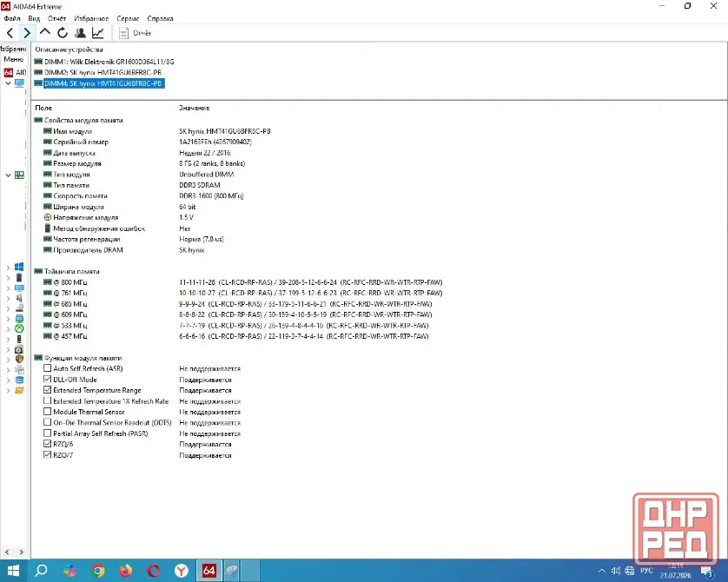Select the green DirectX Xbox icon in tree
This screenshot has width=728, height=582.
coord(19,328)
